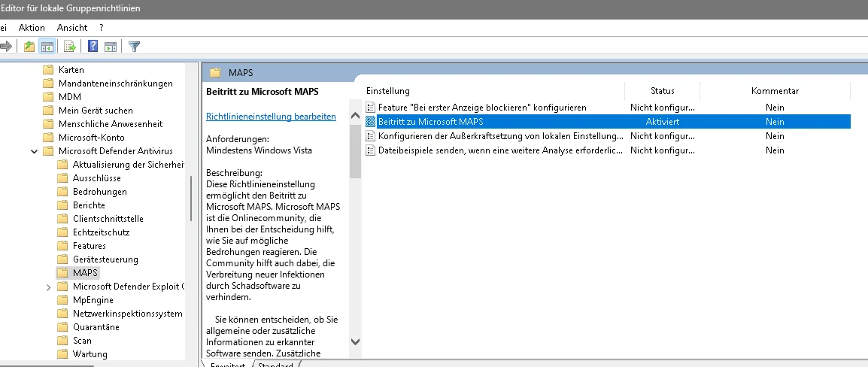Click the Export list toolbar icon
Screen dimensions: 868x367
(x=70, y=47)
